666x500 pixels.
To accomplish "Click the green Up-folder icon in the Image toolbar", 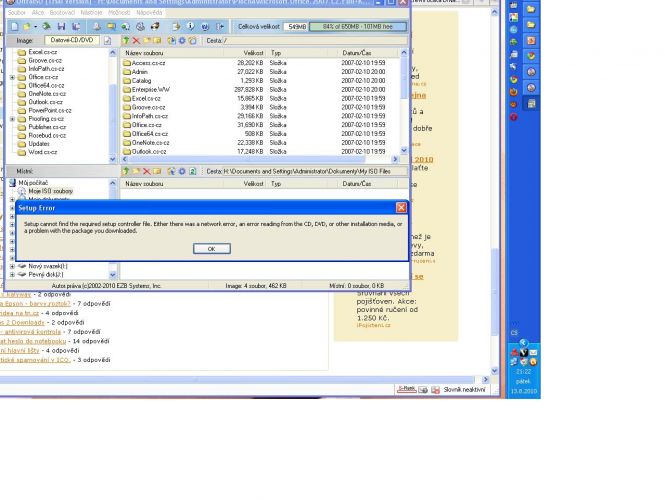I will (126, 40).
